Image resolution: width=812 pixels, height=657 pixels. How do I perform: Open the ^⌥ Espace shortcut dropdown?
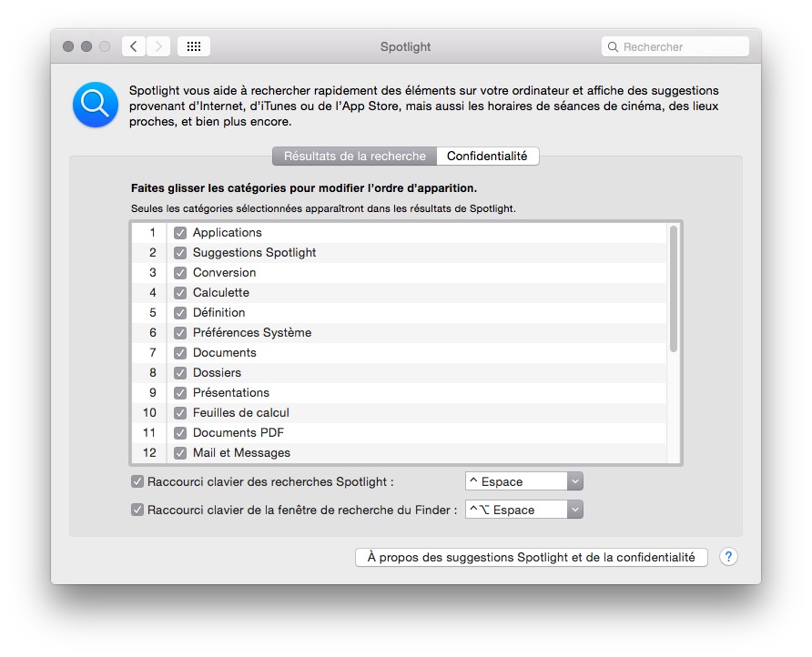[x=524, y=510]
